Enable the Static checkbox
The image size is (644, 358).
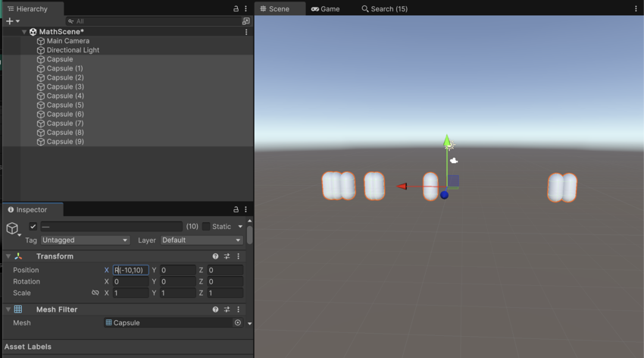tap(205, 226)
